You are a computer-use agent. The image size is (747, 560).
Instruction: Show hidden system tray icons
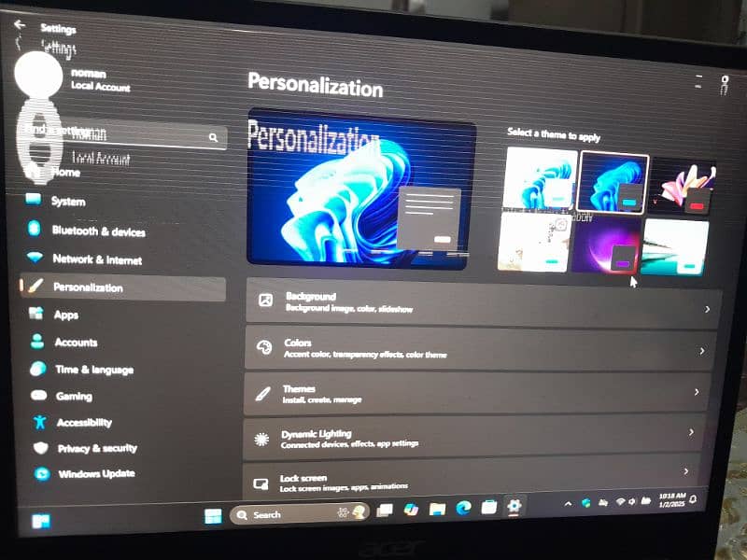coord(568,503)
